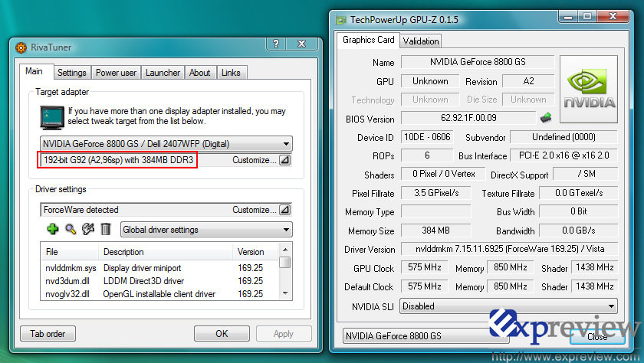Minimize the GPU-Z window
This screenshot has height=363, width=644.
coord(568,16)
